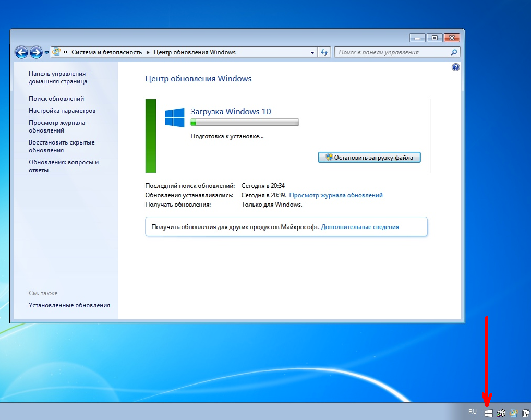Expand the hidden breadcrumb chevron «
Image resolution: width=531 pixels, height=420 pixels.
(65, 52)
